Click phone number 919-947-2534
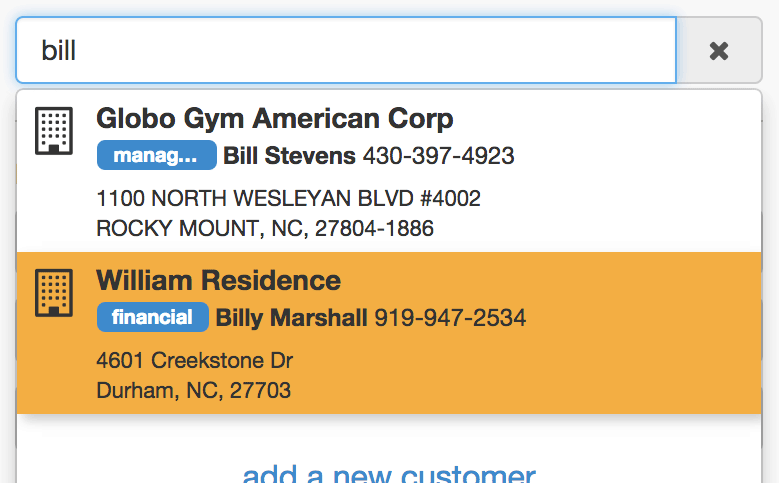 [x=450, y=318]
